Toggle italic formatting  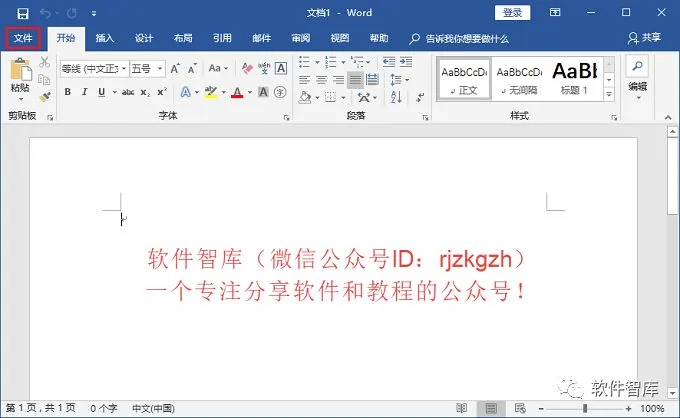(x=85, y=92)
